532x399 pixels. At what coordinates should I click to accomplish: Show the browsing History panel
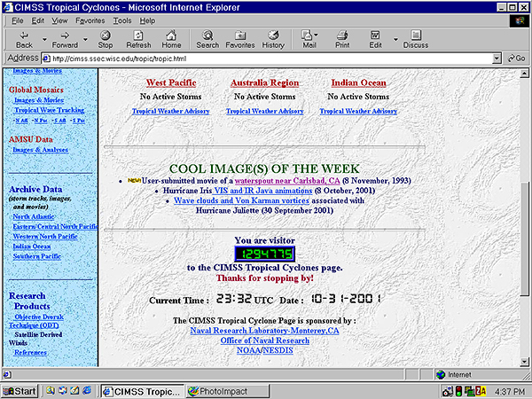[x=273, y=37]
